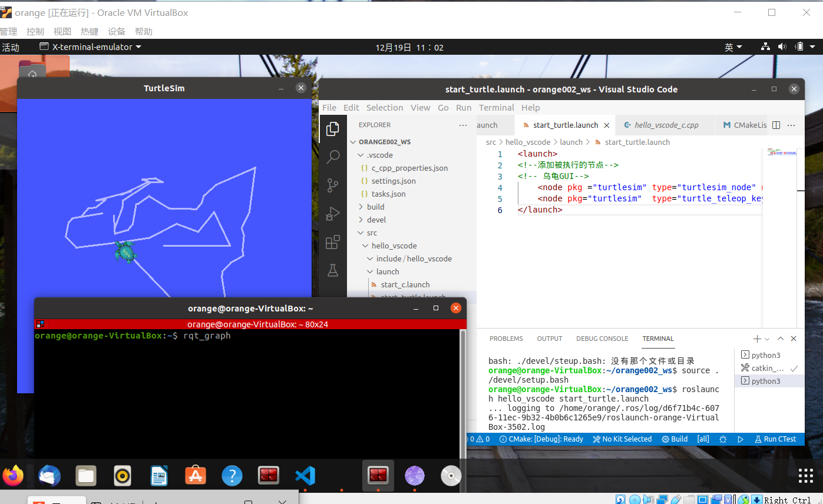Mute the system volume in the top bar
Image resolution: width=823 pixels, height=504 pixels.
(782, 47)
